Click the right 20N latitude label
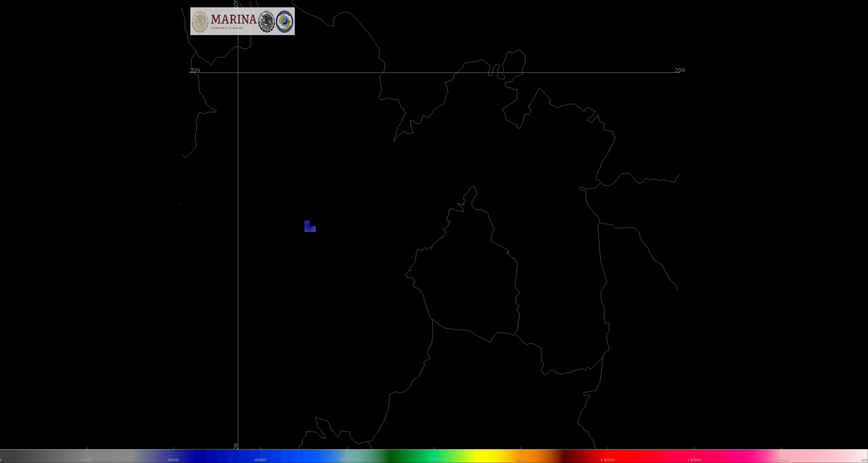 [x=679, y=70]
